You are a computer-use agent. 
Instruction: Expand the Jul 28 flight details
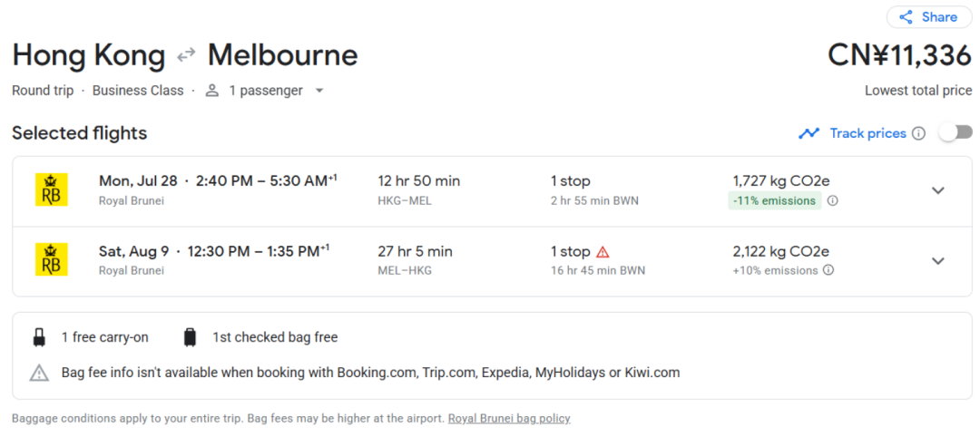point(937,191)
